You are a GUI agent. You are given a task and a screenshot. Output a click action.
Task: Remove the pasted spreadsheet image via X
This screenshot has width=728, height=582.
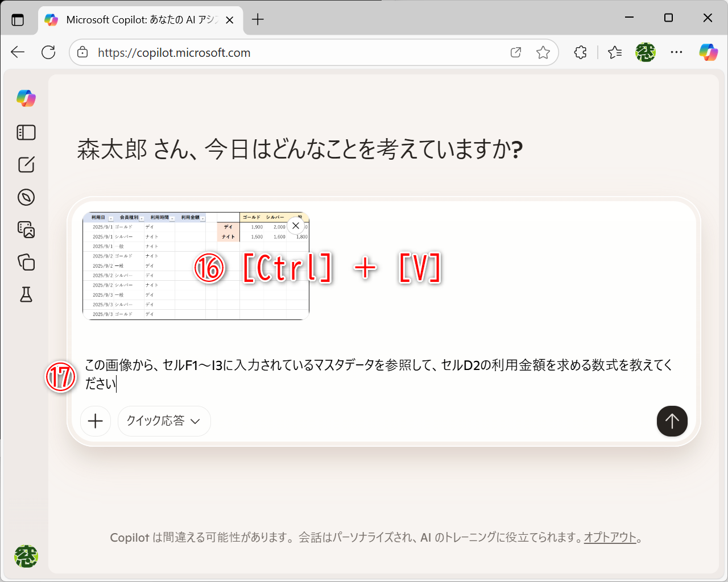coord(295,226)
